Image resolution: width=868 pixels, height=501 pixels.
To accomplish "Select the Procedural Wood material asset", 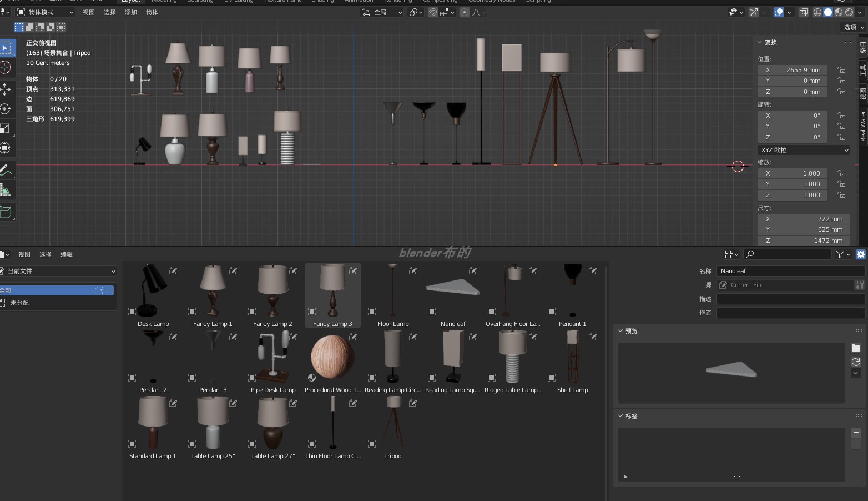I will click(x=332, y=362).
